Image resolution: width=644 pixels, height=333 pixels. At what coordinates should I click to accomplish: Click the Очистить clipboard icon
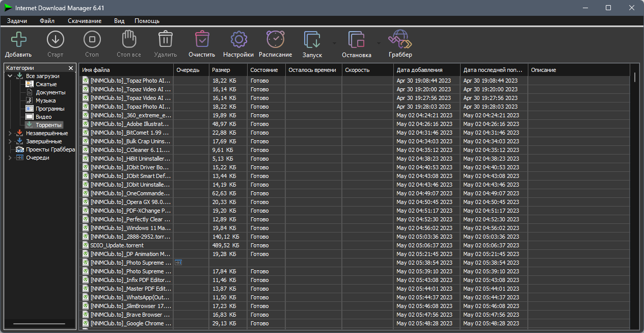pyautogui.click(x=202, y=39)
